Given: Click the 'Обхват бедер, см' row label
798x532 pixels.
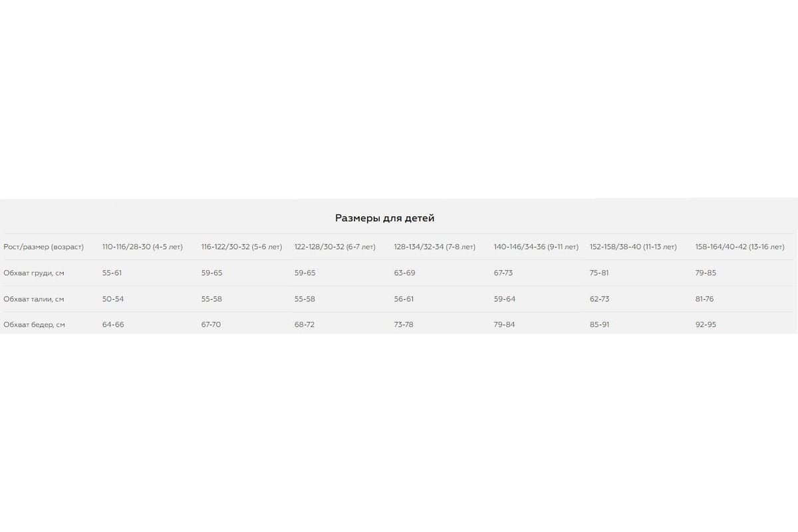Looking at the screenshot, I should (34, 325).
